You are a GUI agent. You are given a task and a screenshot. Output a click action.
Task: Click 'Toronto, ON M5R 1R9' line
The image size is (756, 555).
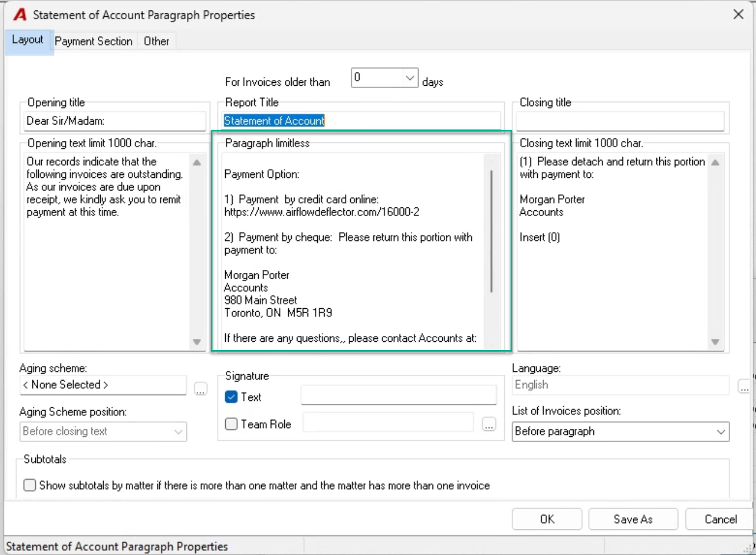[x=278, y=313]
